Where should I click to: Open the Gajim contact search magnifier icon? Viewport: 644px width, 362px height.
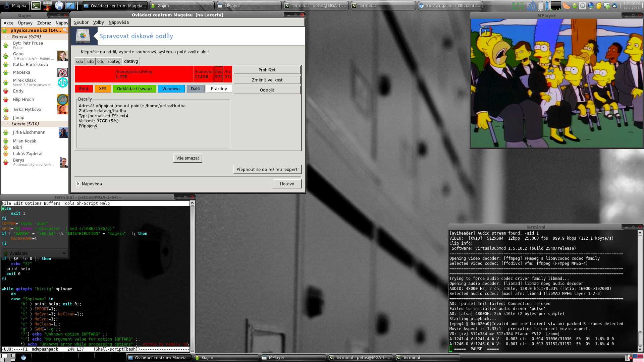(65, 30)
